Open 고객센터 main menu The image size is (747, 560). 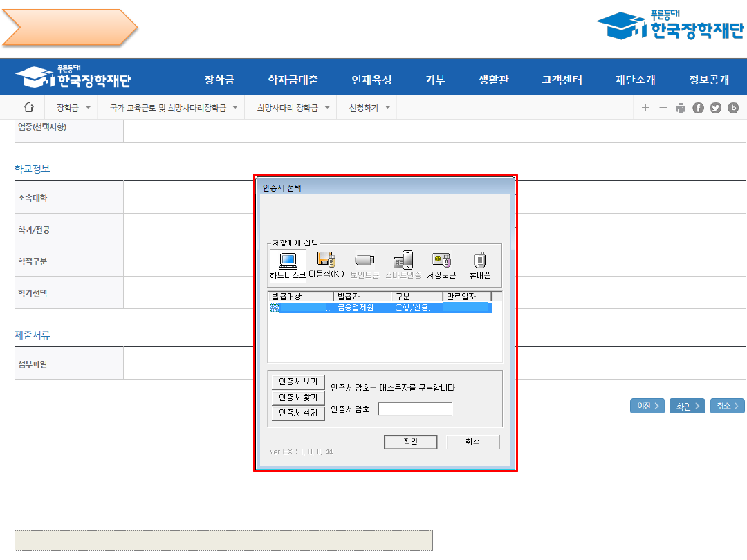(562, 80)
